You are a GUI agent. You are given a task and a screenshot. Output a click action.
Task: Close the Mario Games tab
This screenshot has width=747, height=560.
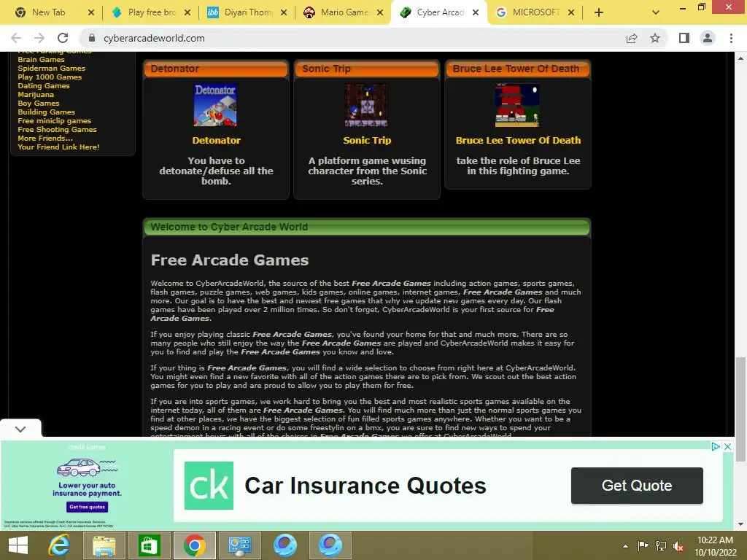380,12
